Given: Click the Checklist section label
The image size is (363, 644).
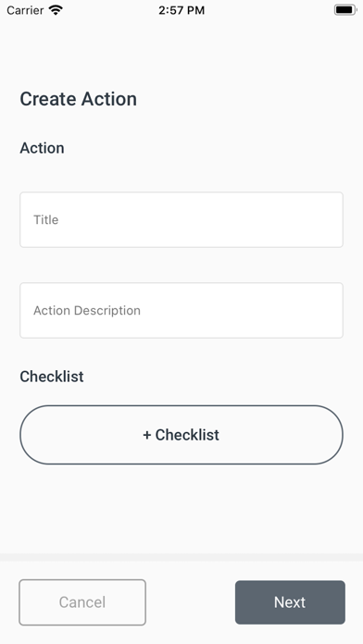Looking at the screenshot, I should click(52, 377).
